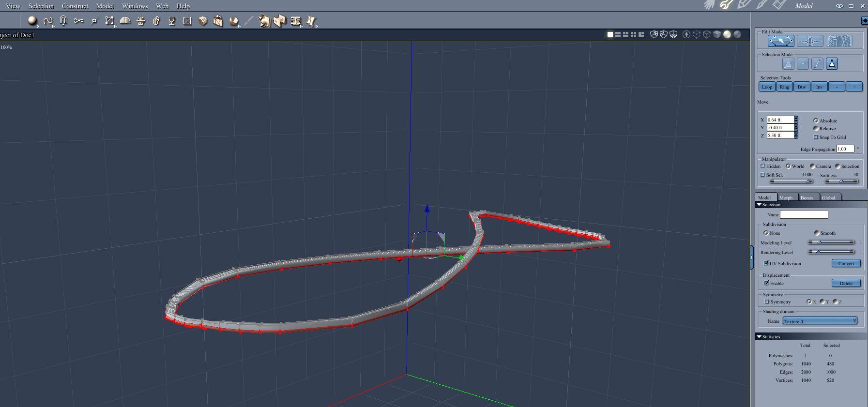Tick the Hidden manipulator checkbox
The height and width of the screenshot is (407, 868).
coord(763,166)
